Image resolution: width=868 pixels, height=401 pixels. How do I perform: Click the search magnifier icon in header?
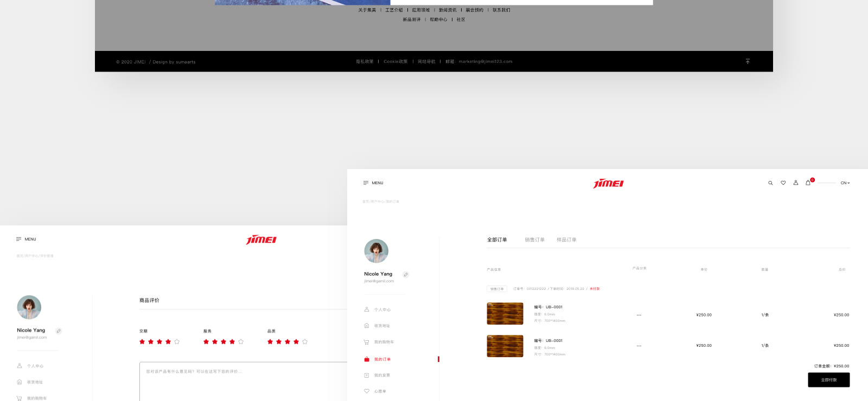pos(770,183)
